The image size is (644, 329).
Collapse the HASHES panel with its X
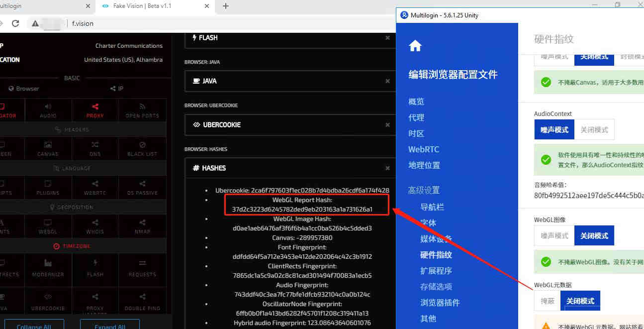(x=387, y=168)
